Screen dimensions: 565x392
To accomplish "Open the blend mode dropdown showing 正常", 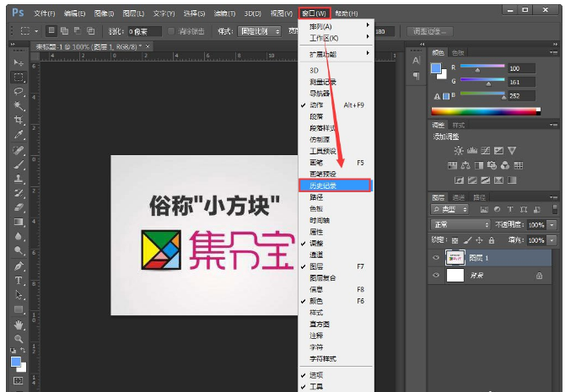I will (x=460, y=225).
